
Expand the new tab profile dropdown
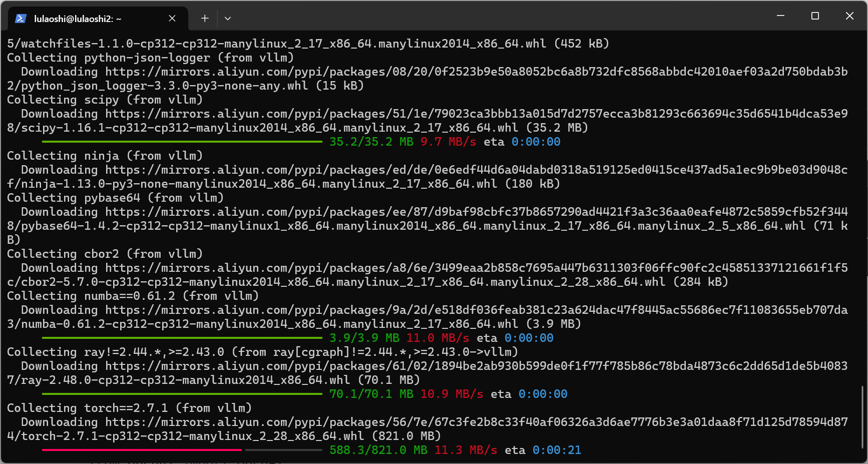tap(228, 19)
